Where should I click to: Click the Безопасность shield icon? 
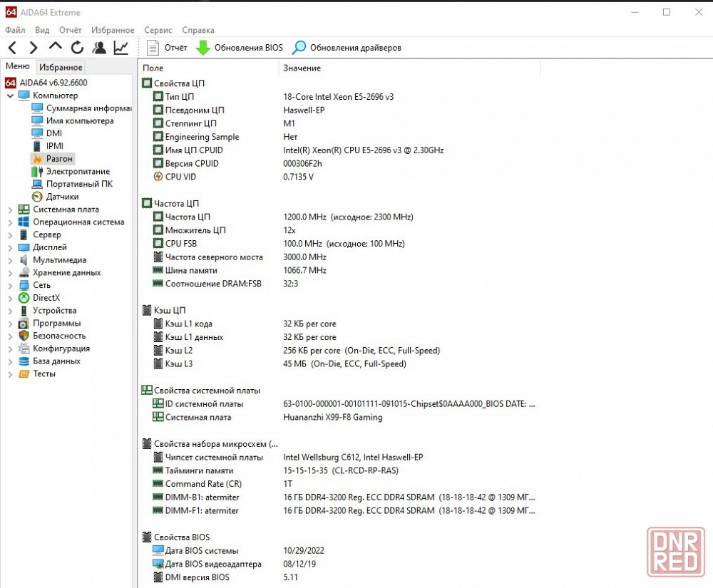24,336
